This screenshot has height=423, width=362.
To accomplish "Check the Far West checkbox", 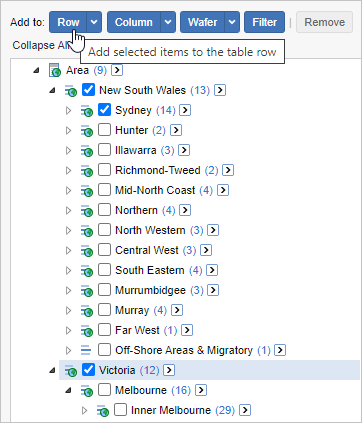I will (x=104, y=330).
